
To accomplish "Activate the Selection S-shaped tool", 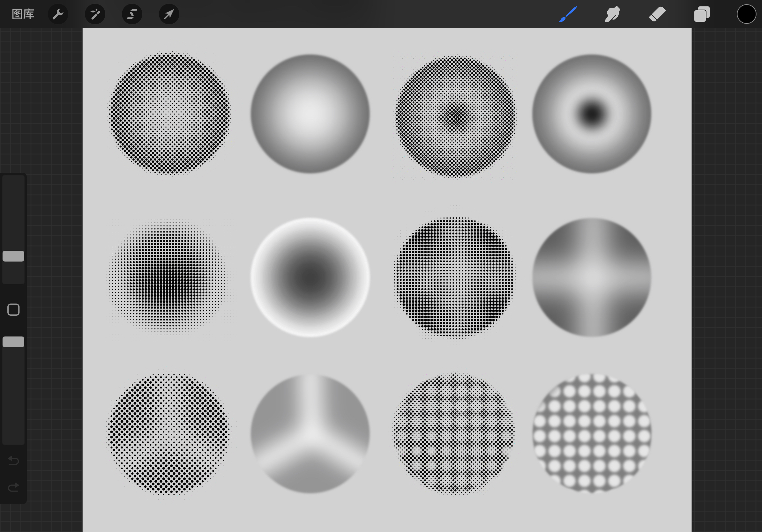I will (x=132, y=14).
